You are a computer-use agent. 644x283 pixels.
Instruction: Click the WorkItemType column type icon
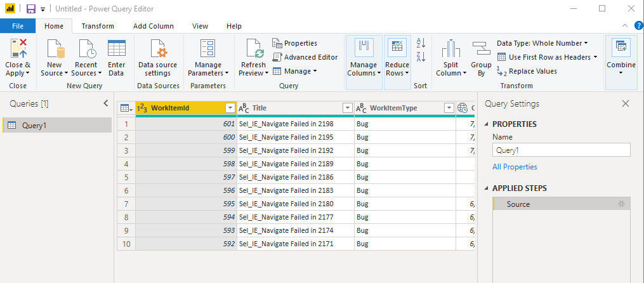(x=361, y=108)
